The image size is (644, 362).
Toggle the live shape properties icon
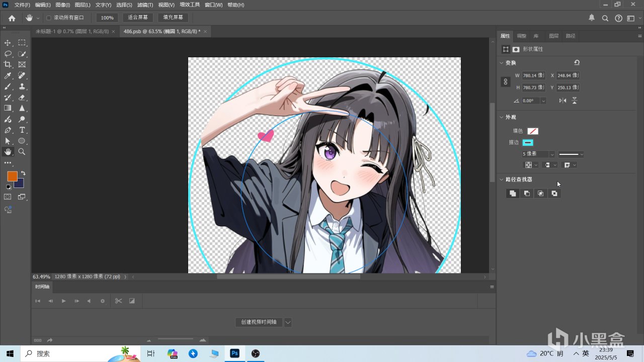click(x=506, y=49)
